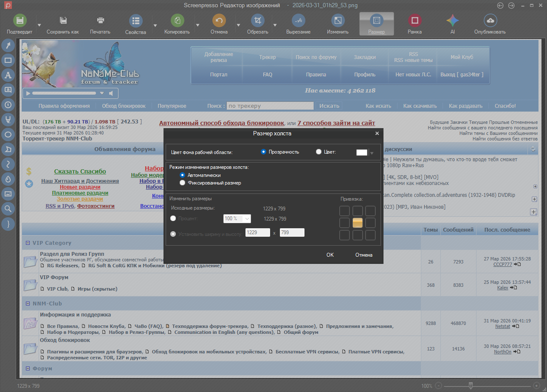547x392 pixels.
Task: Activate the magnifier tool in the sidebar
Action: point(8,208)
